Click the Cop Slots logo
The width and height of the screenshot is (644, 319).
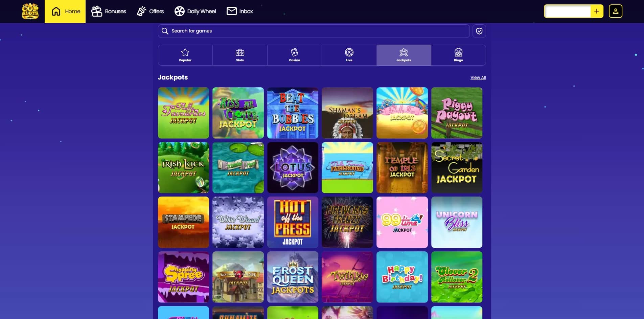[x=30, y=11]
